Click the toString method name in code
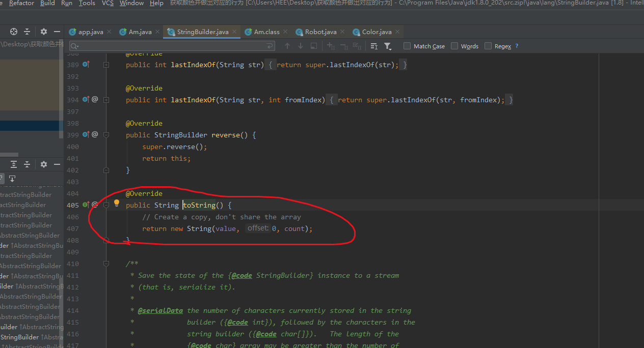The width and height of the screenshot is (644, 348). (x=199, y=205)
